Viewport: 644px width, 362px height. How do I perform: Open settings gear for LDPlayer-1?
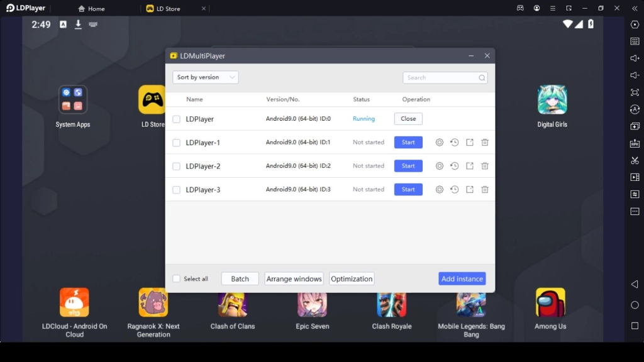click(x=440, y=143)
